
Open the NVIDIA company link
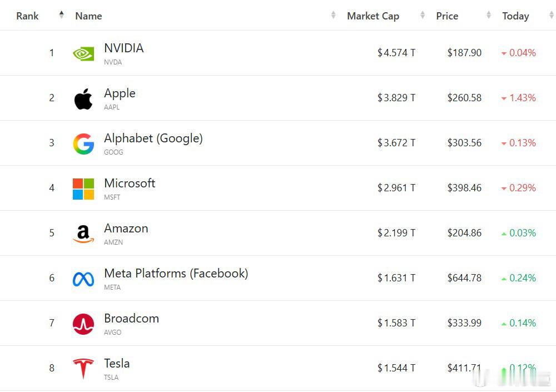pos(124,48)
